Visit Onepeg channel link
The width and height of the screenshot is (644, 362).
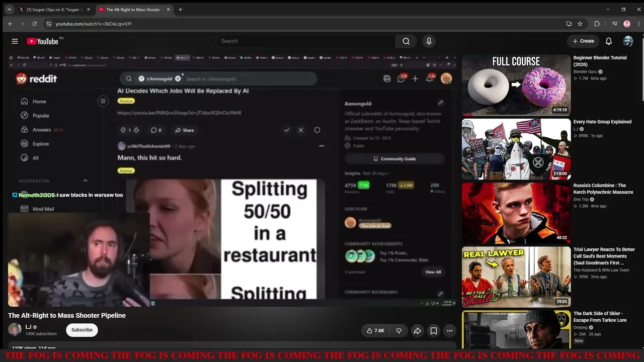click(x=582, y=327)
